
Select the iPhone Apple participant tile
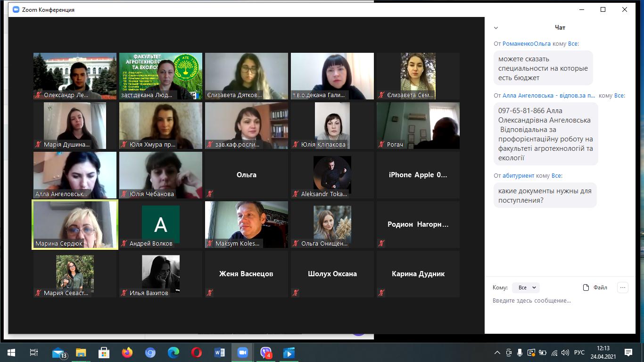click(418, 175)
